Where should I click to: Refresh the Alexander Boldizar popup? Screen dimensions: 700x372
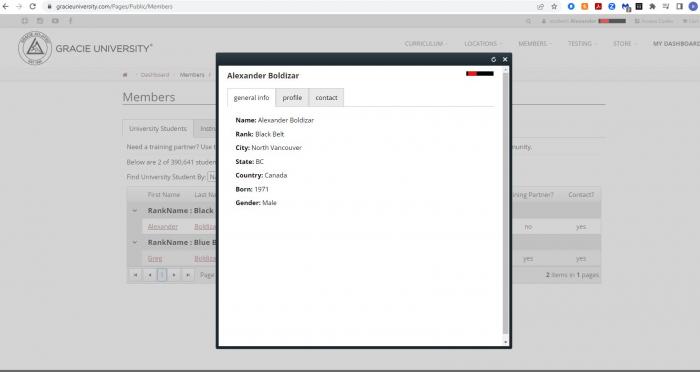tap(493, 59)
